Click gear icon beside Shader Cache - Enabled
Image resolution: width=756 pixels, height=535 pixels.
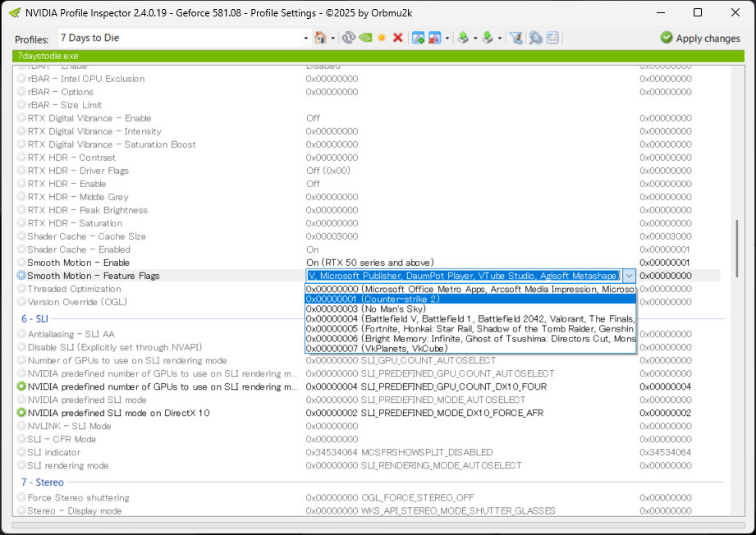pyautogui.click(x=21, y=249)
